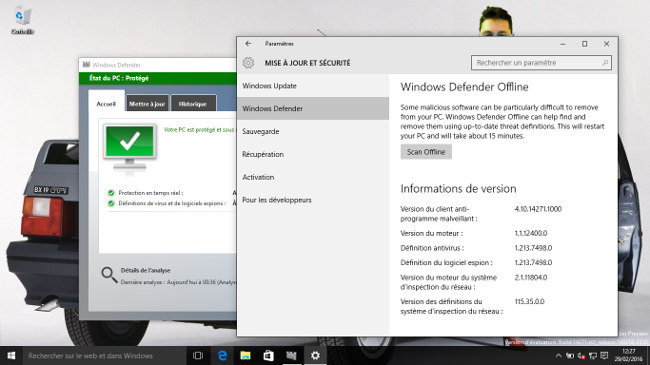Open the Mettre à jour tab in Windows Defender
This screenshot has width=650, height=365.
click(x=147, y=104)
